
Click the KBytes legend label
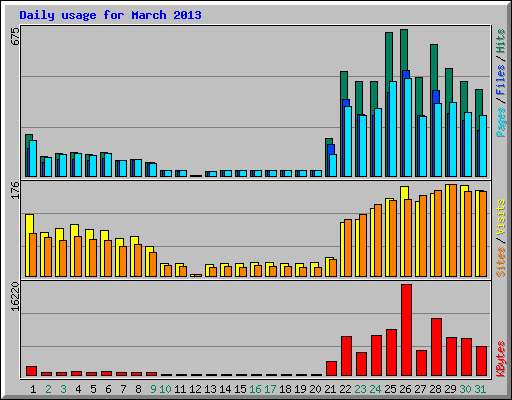point(501,359)
